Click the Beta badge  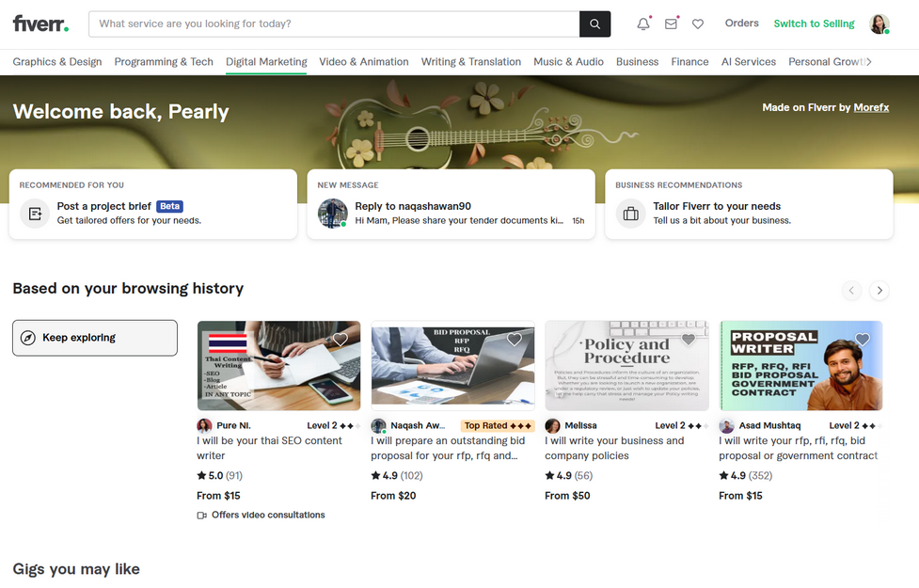tap(170, 206)
